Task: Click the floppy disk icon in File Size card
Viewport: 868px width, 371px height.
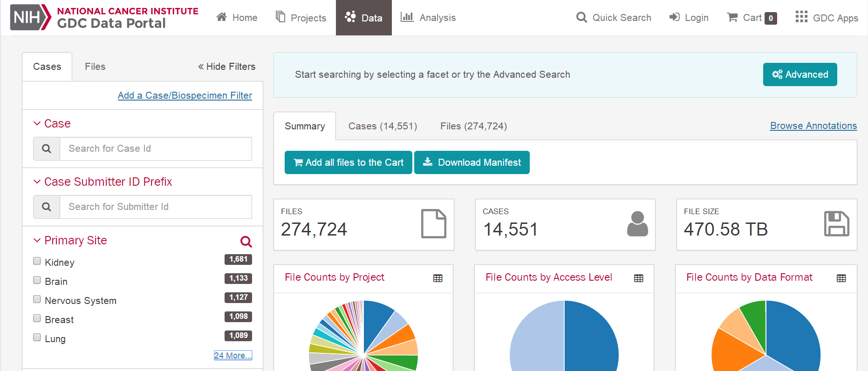Action: 837,224
